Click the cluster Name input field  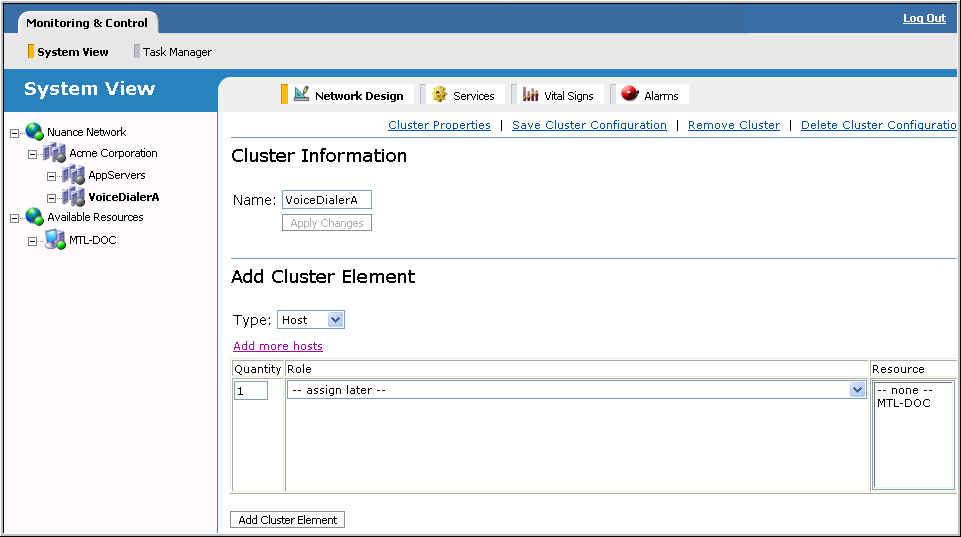[326, 200]
